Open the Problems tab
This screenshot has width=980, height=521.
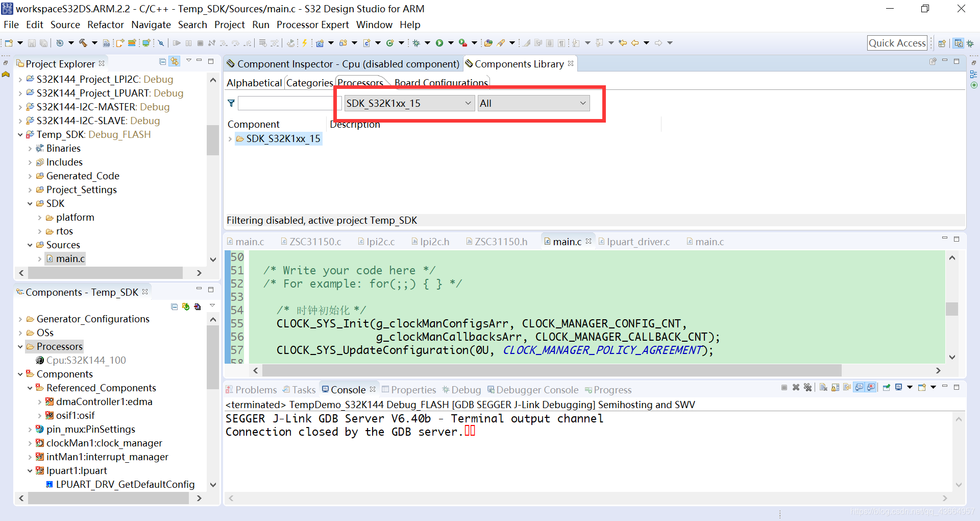pos(251,390)
